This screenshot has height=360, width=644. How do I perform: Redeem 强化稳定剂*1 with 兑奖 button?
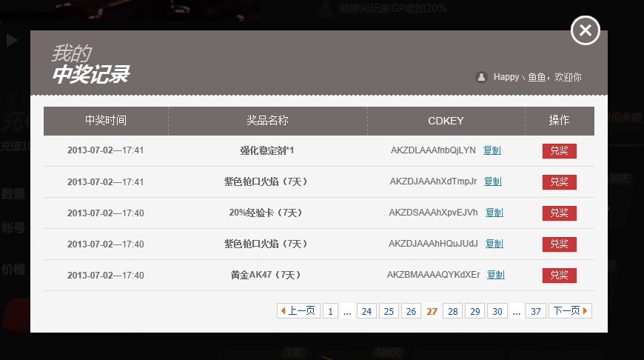click(x=559, y=151)
